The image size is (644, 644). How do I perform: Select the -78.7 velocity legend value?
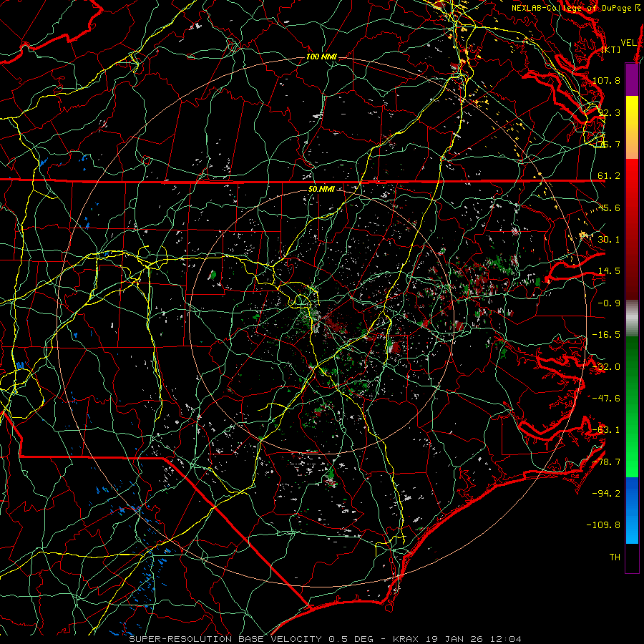click(x=606, y=462)
